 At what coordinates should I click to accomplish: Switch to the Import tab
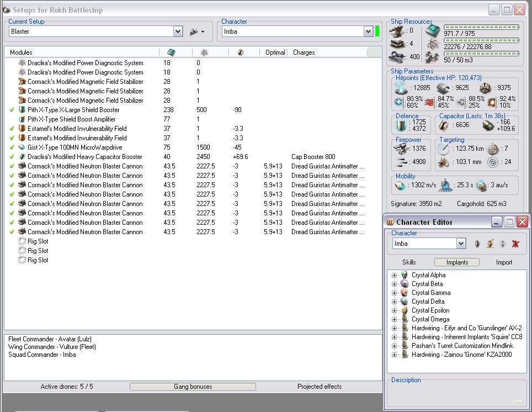coord(504,262)
